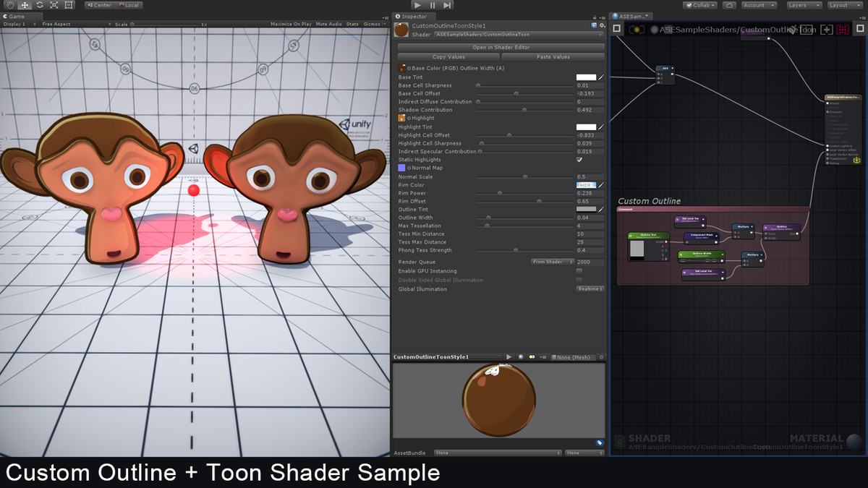Pick Outline Tint color with the eyedropper
This screenshot has height=488, width=868.
[x=601, y=210]
